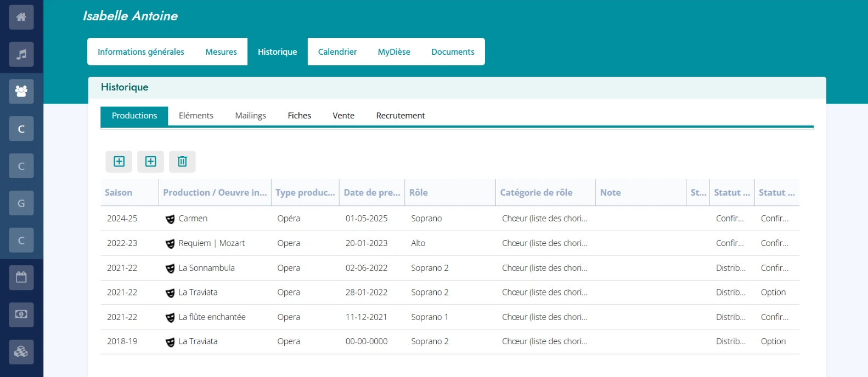Viewport: 868px width, 377px height.
Task: Open the stacked cubes sidebar icon
Action: tap(21, 352)
